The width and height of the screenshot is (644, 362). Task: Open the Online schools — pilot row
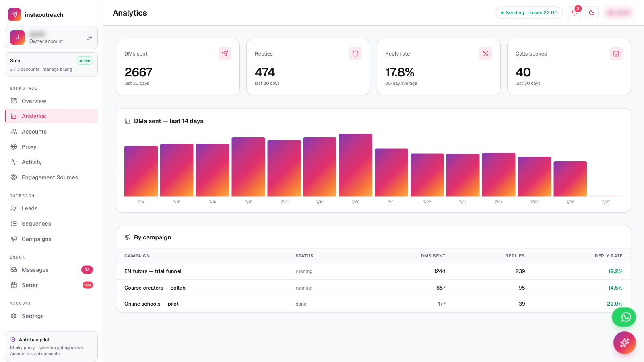point(374,304)
